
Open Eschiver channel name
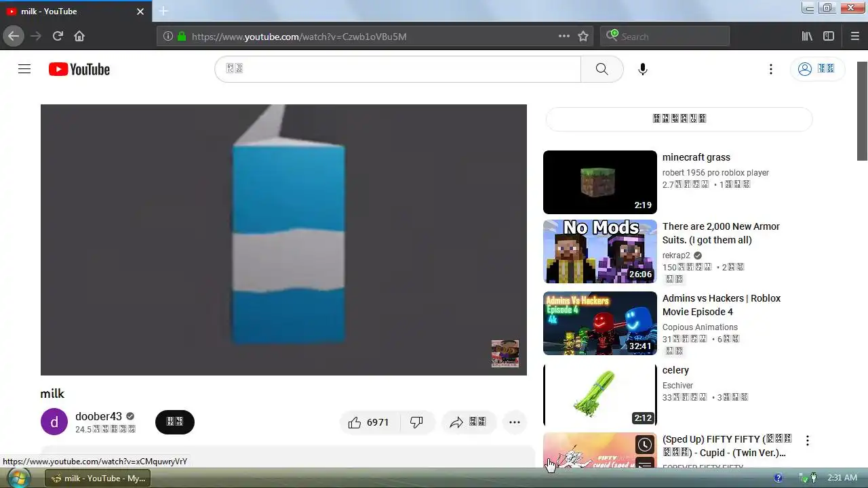click(x=677, y=386)
